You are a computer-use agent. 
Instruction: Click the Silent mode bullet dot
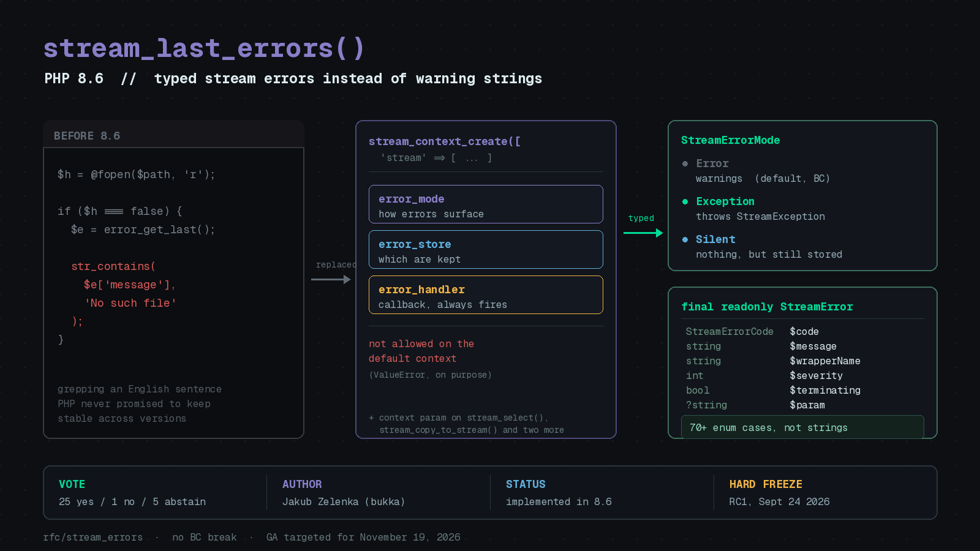685,239
